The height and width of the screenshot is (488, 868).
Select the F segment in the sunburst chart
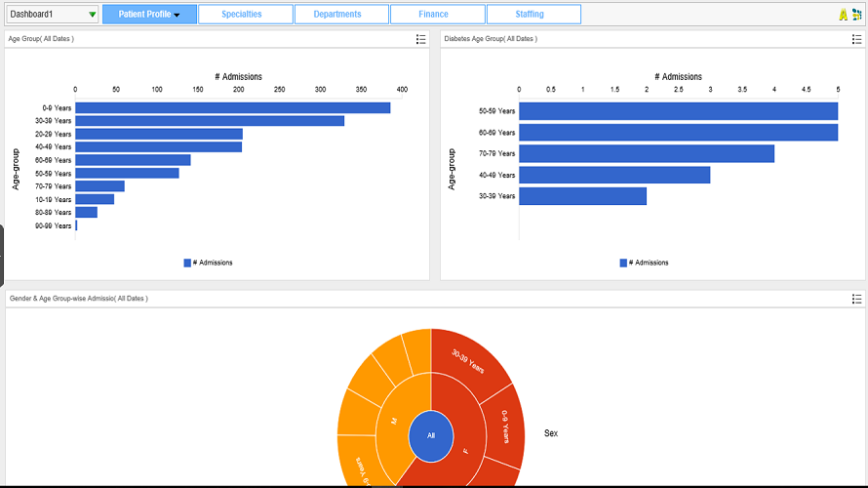point(465,449)
